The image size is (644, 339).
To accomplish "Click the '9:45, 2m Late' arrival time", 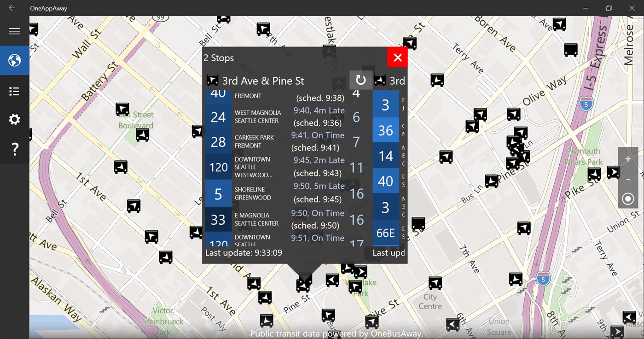I will point(319,160).
